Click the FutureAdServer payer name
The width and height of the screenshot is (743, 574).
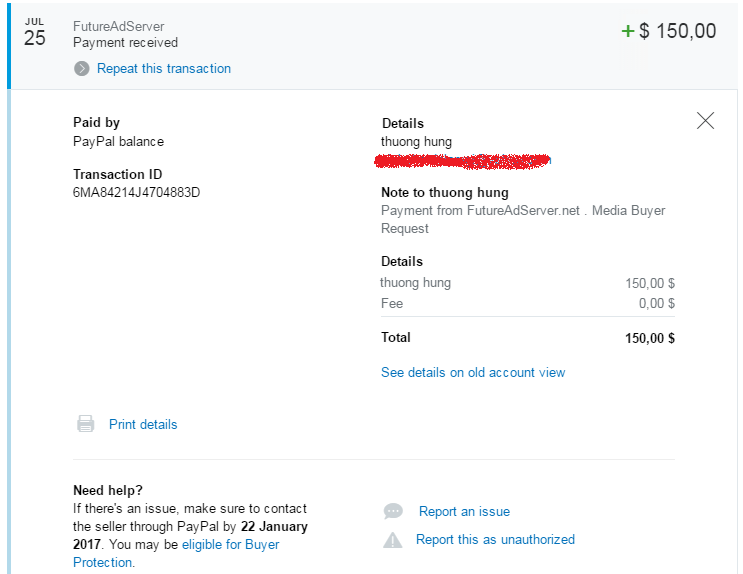[x=118, y=27]
